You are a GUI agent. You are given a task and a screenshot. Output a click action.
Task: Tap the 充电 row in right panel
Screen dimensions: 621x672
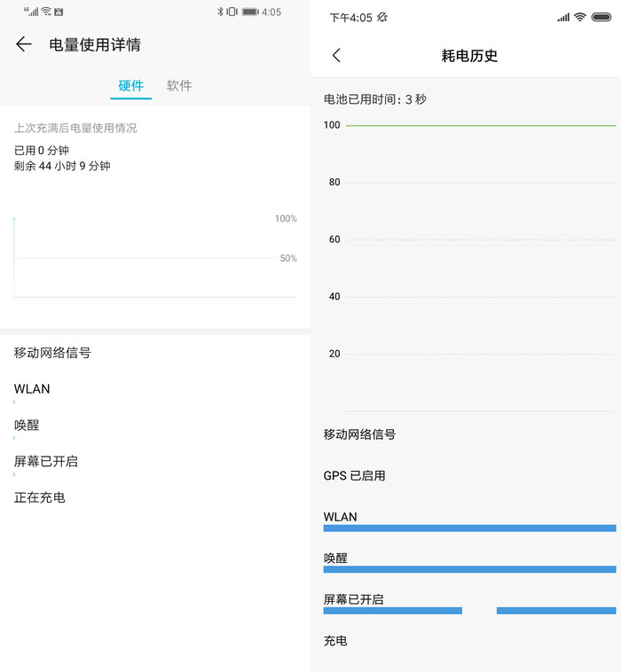335,641
